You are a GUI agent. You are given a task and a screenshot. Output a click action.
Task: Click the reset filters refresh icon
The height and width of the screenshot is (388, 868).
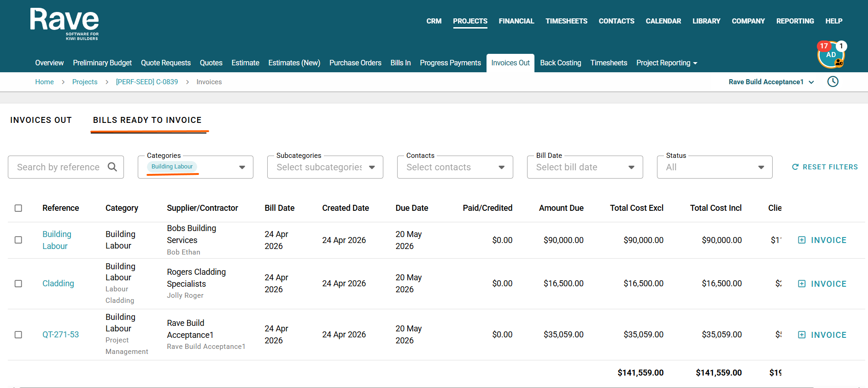[x=795, y=167]
